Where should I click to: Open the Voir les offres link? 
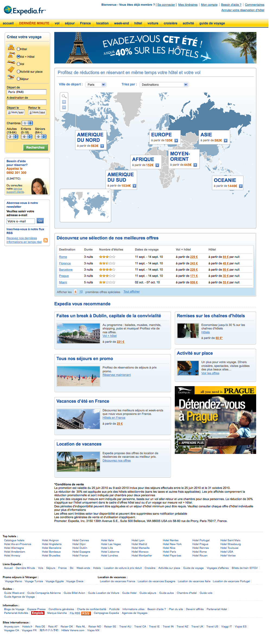(210, 373)
